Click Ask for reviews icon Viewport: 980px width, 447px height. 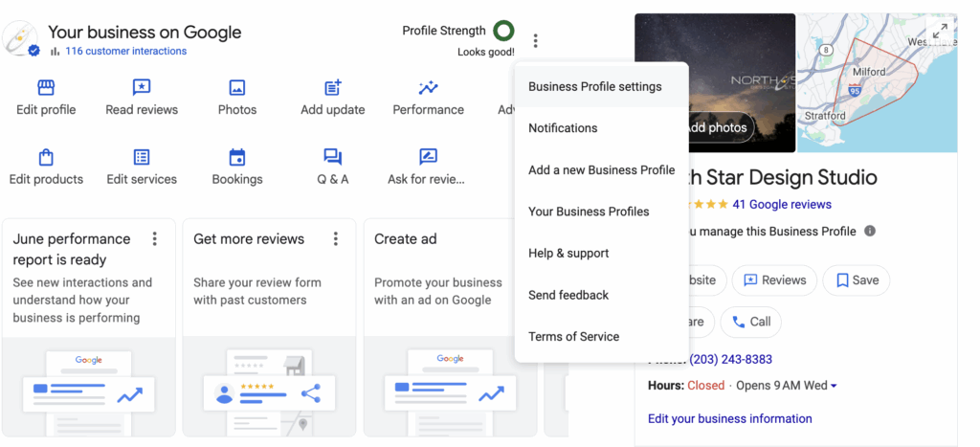pyautogui.click(x=428, y=157)
